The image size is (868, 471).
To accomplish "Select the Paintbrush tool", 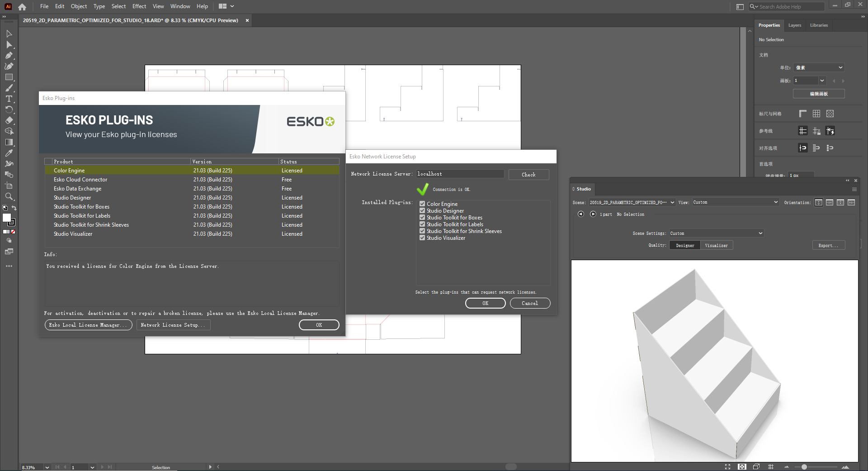I will pos(9,88).
